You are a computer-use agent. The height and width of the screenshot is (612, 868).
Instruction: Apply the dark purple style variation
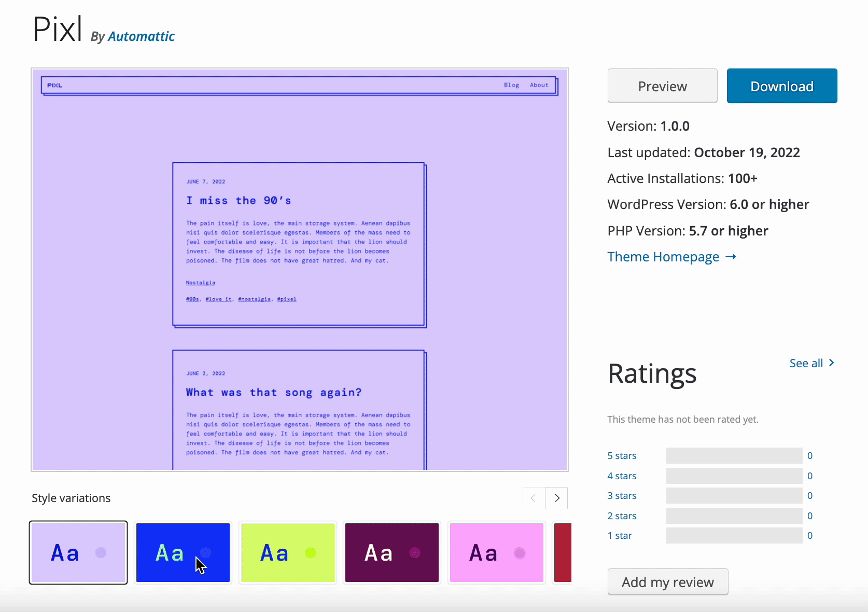pos(392,552)
